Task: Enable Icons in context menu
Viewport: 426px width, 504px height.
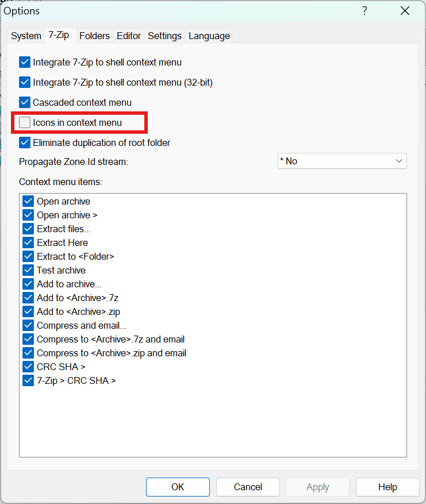Action: coord(25,122)
